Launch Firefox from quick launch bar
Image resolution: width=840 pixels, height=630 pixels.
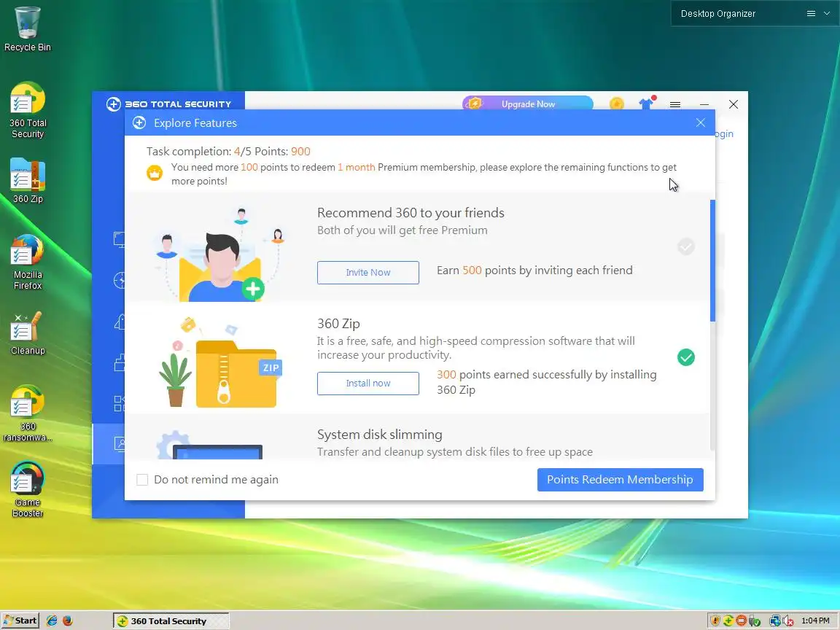[x=68, y=621]
